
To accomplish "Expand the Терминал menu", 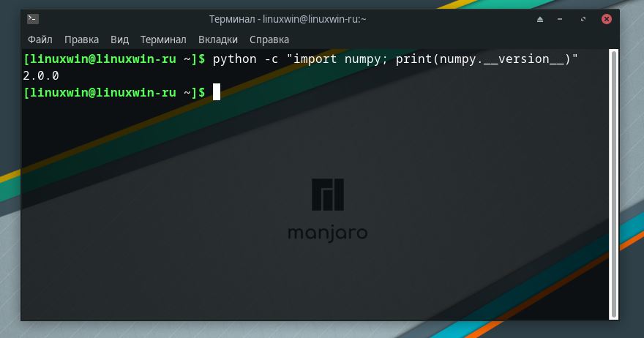I will (163, 40).
